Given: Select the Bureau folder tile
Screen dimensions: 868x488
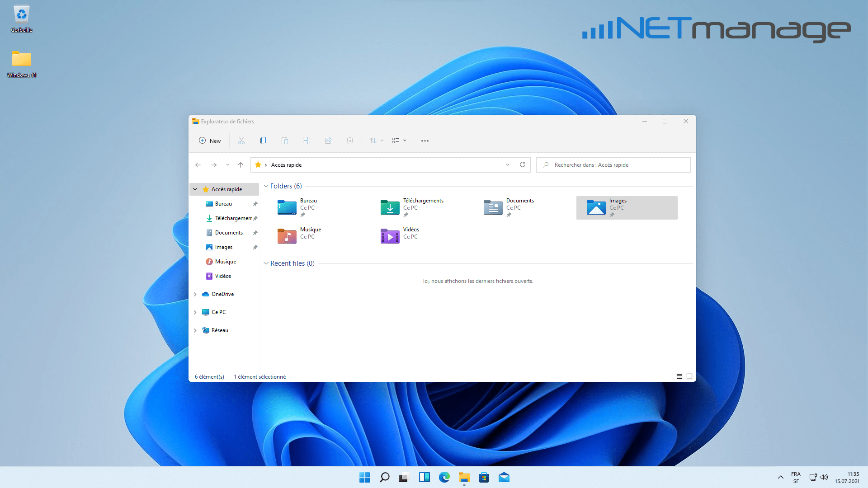Looking at the screenshot, I should 317,208.
